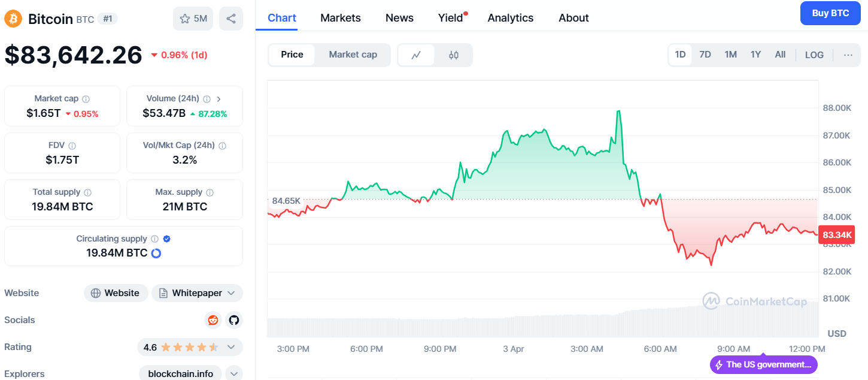Add Bitcoin to watchlist with star

193,19
